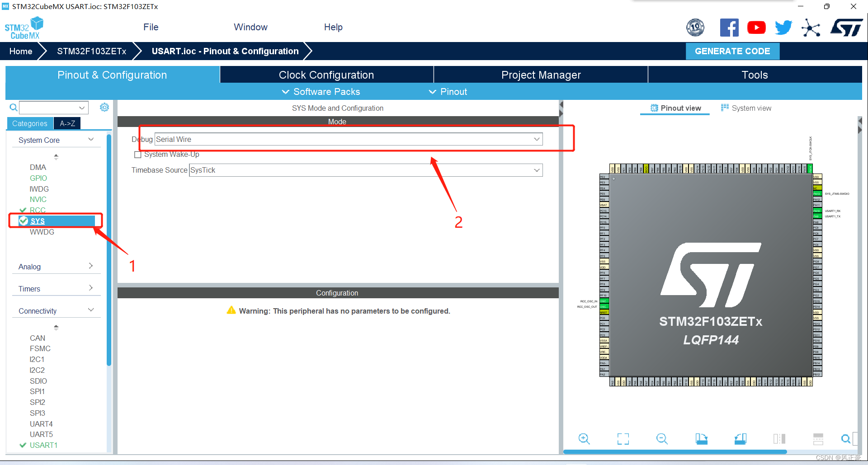Open the ST Twitter icon
Viewport: 868px width, 465px height.
pyautogui.click(x=783, y=28)
